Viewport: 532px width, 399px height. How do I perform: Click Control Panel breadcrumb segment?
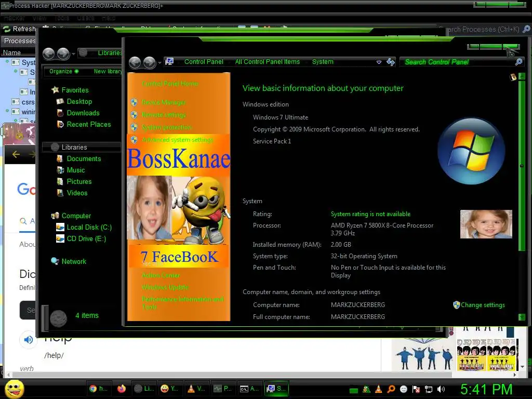[204, 62]
